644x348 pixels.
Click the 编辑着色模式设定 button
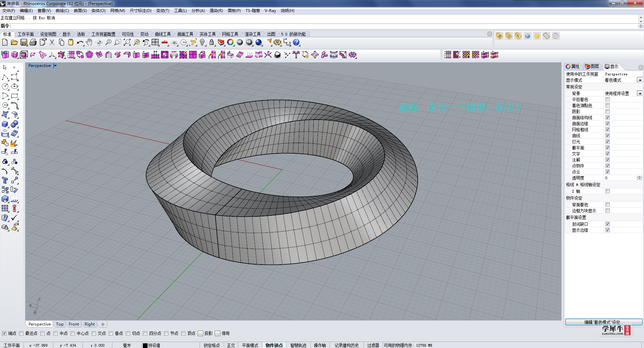[x=604, y=322]
